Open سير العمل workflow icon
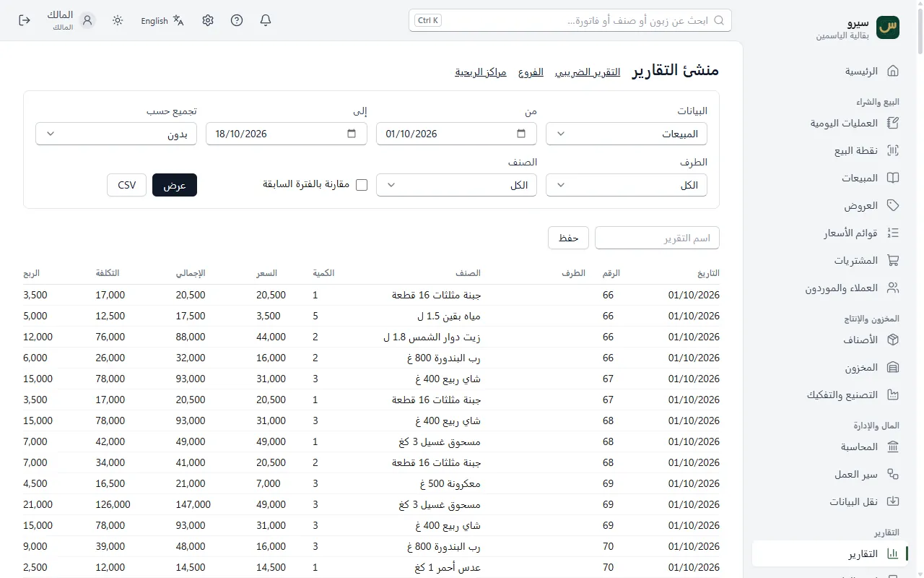 coord(893,474)
